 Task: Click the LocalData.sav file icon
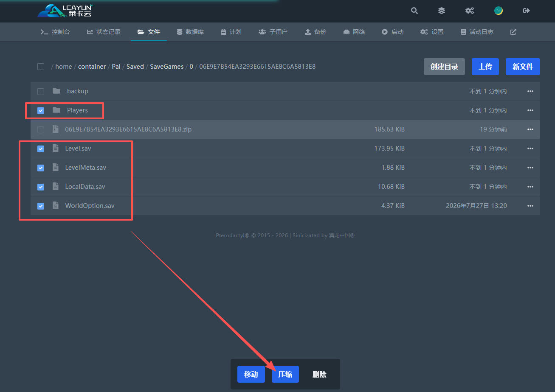[55, 187]
